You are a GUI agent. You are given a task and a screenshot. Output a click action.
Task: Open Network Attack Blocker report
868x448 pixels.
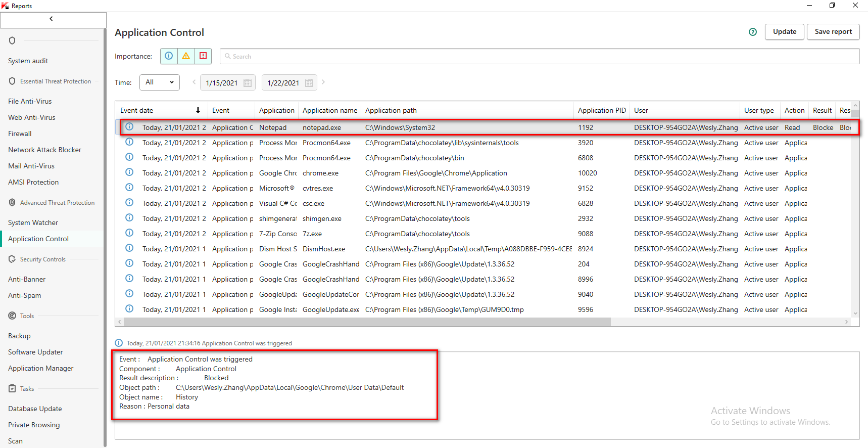pyautogui.click(x=44, y=150)
